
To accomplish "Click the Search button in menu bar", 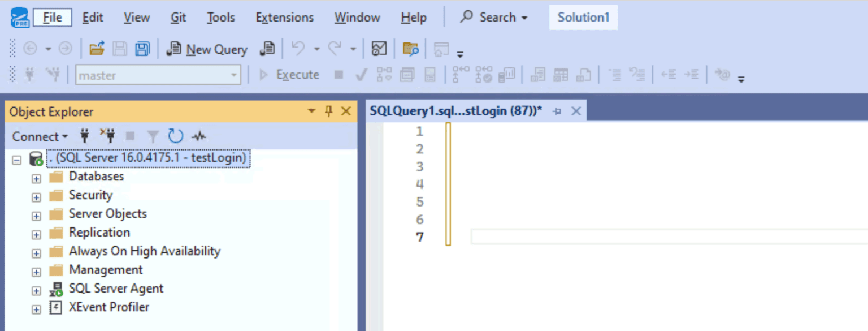I will pos(494,18).
